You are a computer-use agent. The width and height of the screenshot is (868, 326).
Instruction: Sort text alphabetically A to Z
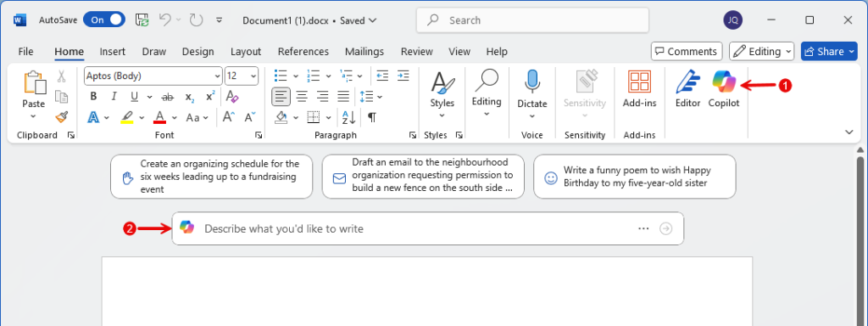click(348, 117)
